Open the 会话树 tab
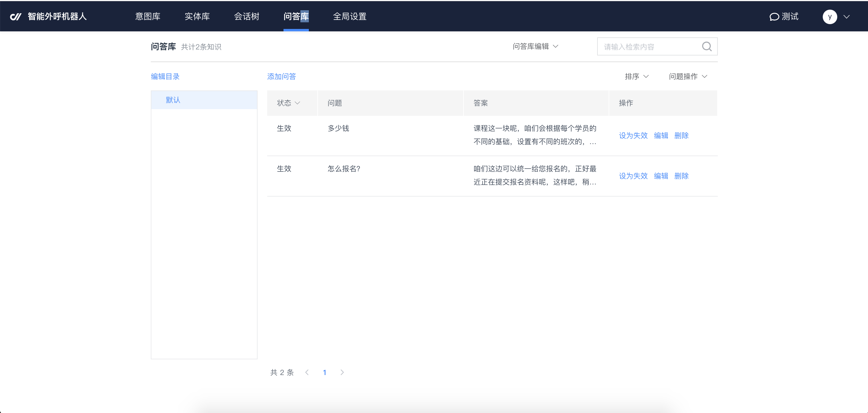868x413 pixels. point(247,16)
